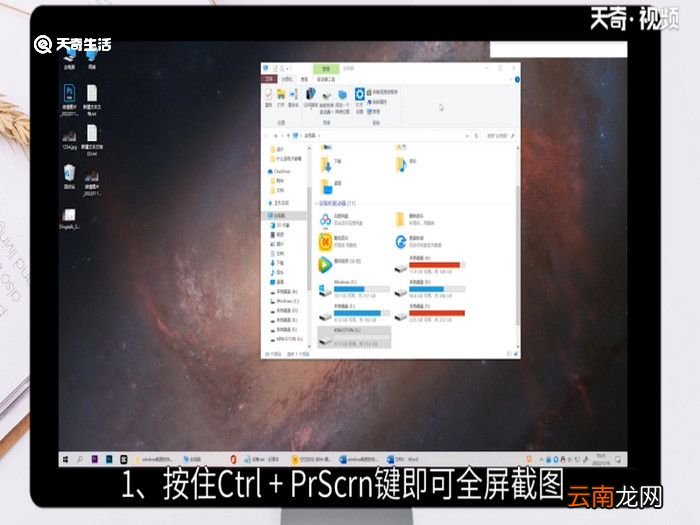
Task: Select the Music folder in content area
Action: click(406, 164)
